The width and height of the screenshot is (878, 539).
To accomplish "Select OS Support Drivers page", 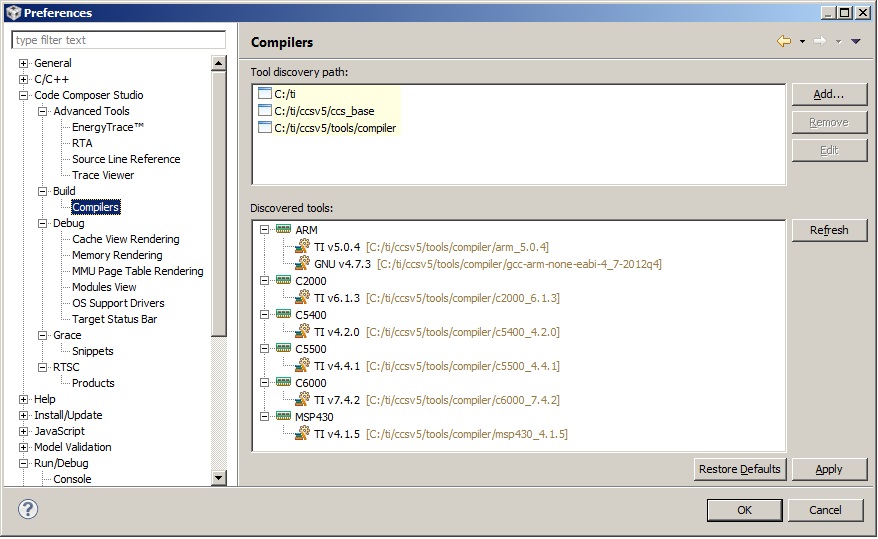I will 118,303.
